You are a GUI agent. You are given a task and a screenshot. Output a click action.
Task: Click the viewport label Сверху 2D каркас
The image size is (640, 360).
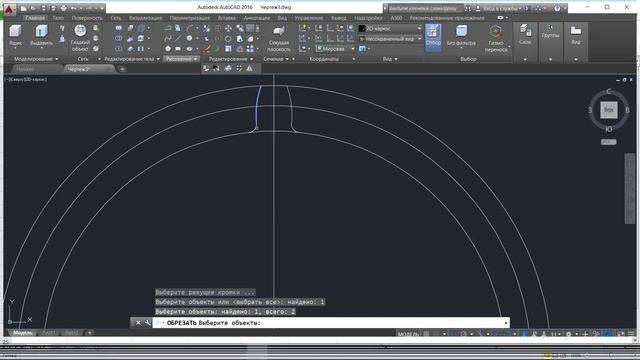point(26,79)
